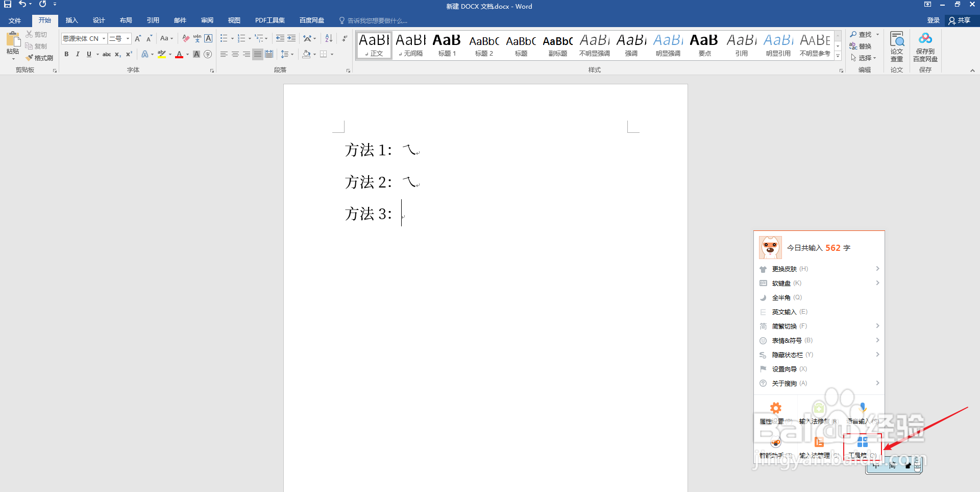The image size is (980, 492).
Task: Activate the Format Painter (格式刷)
Action: pos(40,58)
